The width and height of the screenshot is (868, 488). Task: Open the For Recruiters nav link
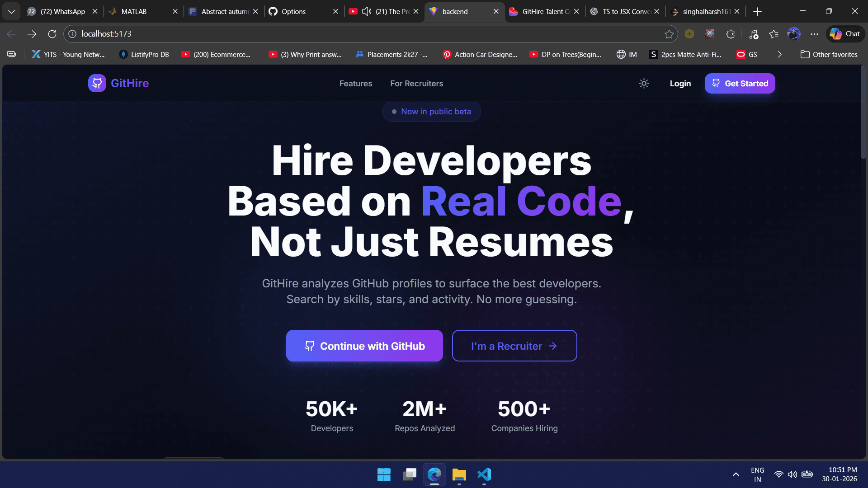point(416,84)
